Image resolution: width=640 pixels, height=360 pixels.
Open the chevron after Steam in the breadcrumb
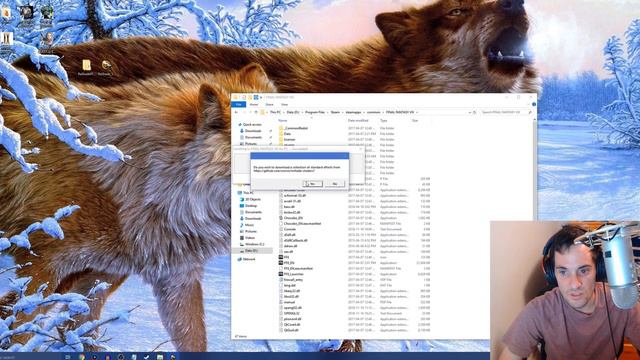coord(343,112)
